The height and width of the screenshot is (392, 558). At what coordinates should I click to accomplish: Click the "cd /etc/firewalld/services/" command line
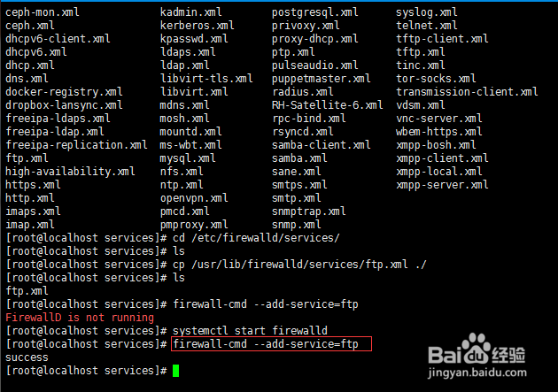256,238
